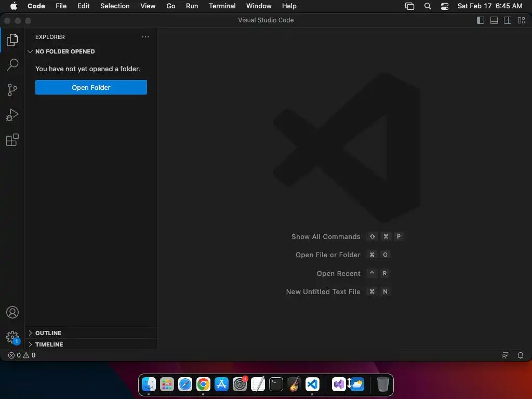This screenshot has height=399, width=532.
Task: Open notifications bell in status bar
Action: (520, 355)
